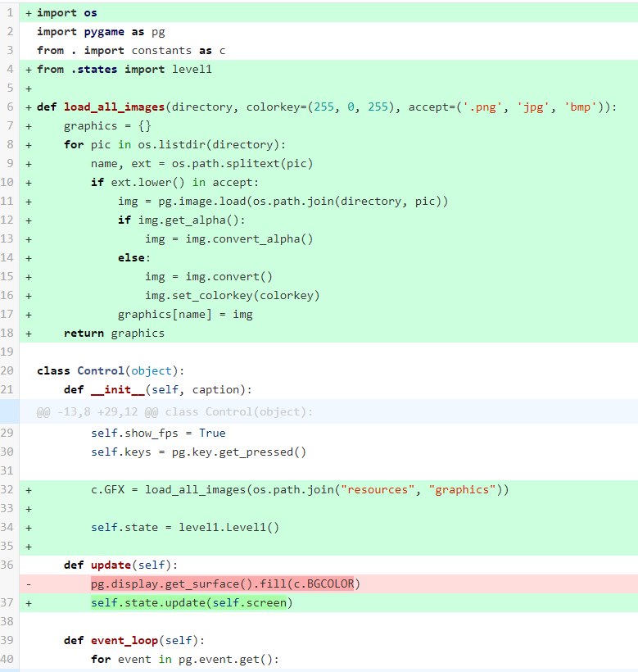Click line number 37 in gutter
638x672 pixels.
tap(7, 602)
